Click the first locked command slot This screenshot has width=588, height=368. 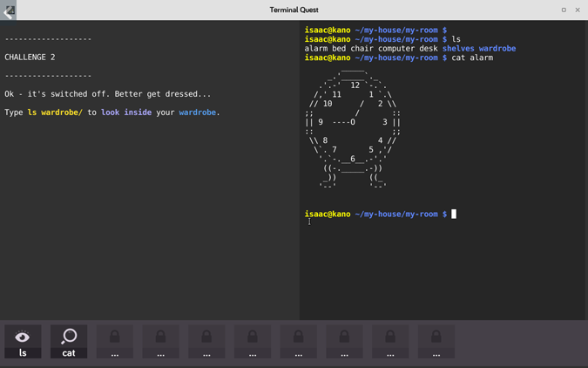[115, 342]
